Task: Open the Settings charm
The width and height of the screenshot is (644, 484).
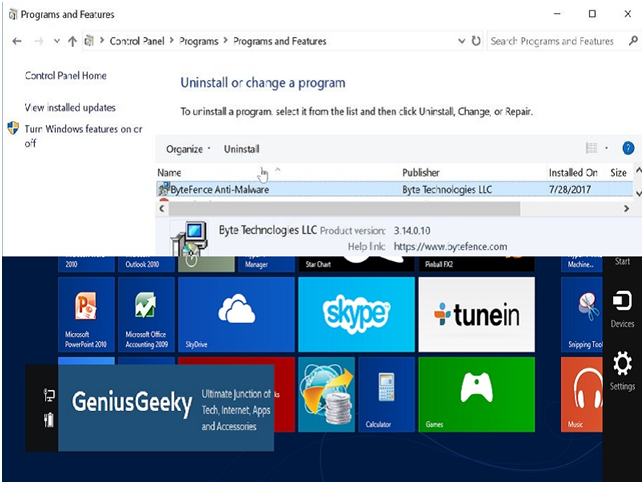Action: pos(622,371)
